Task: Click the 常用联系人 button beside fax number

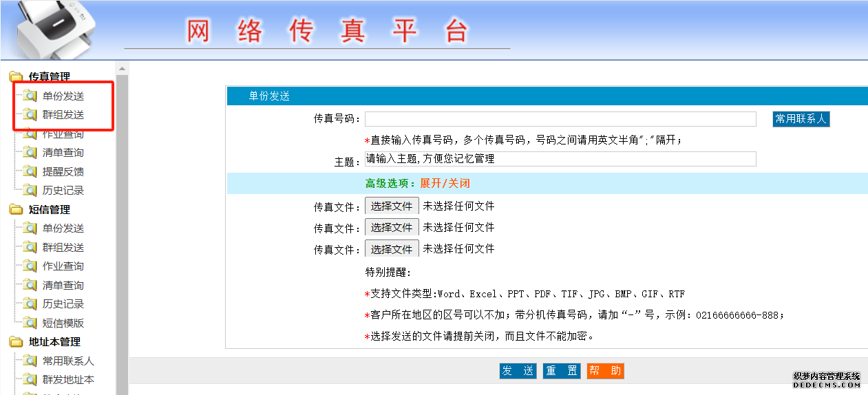Action: 801,119
